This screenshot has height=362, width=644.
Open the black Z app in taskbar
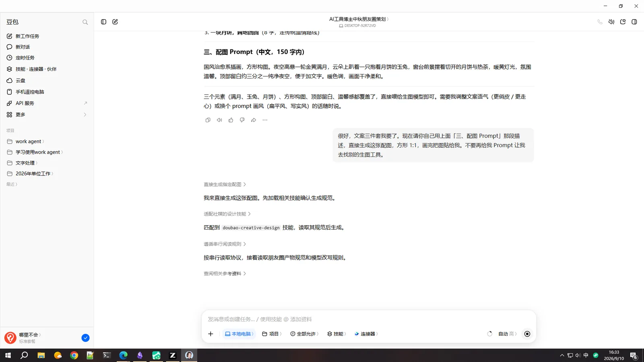pyautogui.click(x=173, y=355)
